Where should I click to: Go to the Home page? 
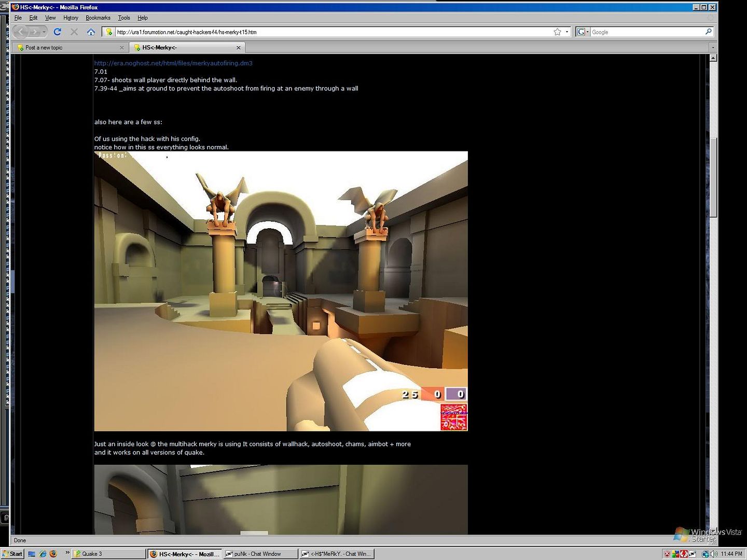tap(91, 32)
